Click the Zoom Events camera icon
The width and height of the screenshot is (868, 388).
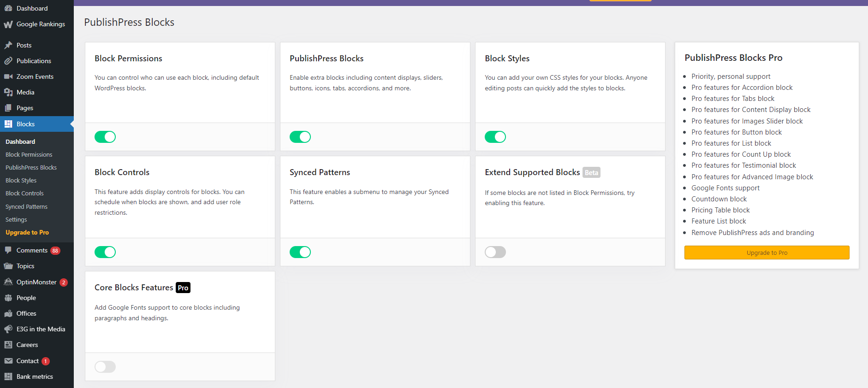[x=8, y=76]
